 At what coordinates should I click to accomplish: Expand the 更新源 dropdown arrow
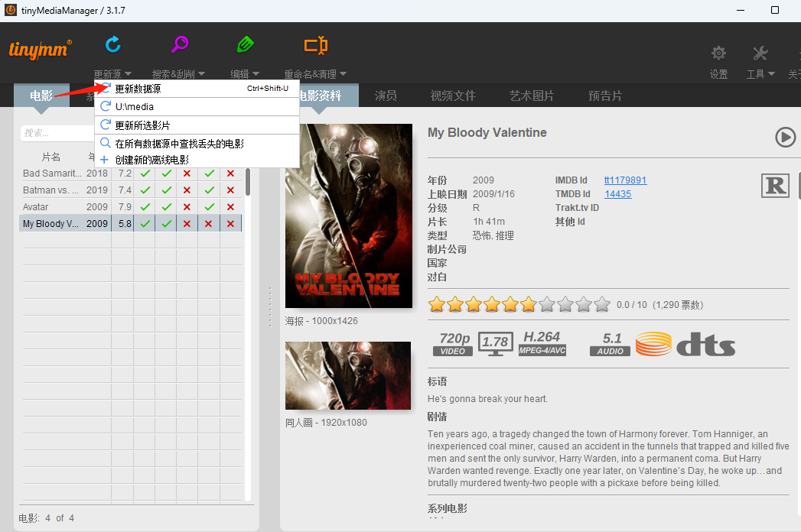pos(129,74)
